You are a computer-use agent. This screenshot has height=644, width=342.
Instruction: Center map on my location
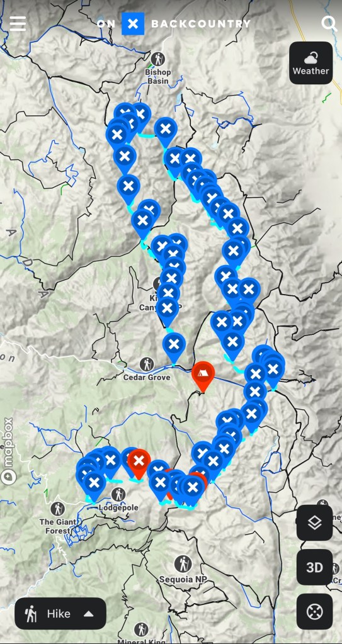314,611
